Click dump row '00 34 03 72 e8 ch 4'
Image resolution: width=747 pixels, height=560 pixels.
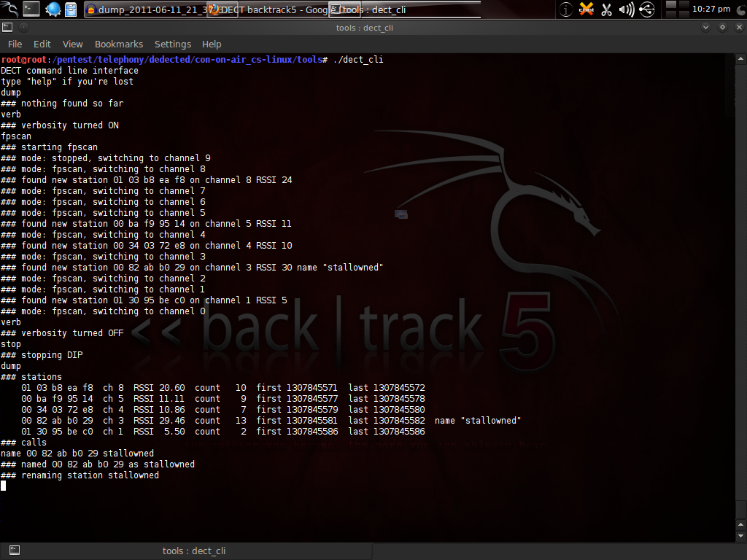tap(223, 410)
